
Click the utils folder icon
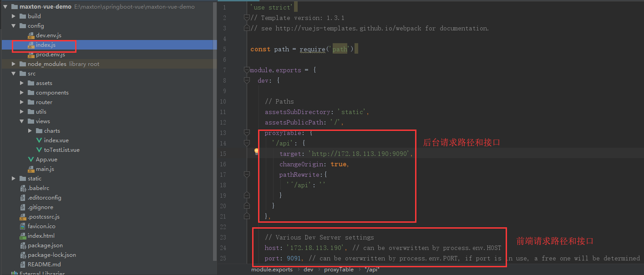pyautogui.click(x=30, y=112)
